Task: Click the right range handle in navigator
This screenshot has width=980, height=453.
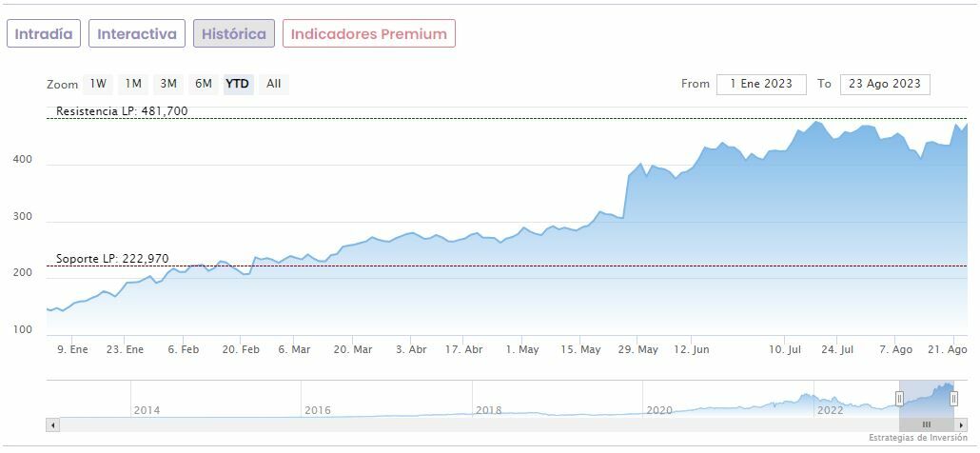Action: tap(953, 399)
